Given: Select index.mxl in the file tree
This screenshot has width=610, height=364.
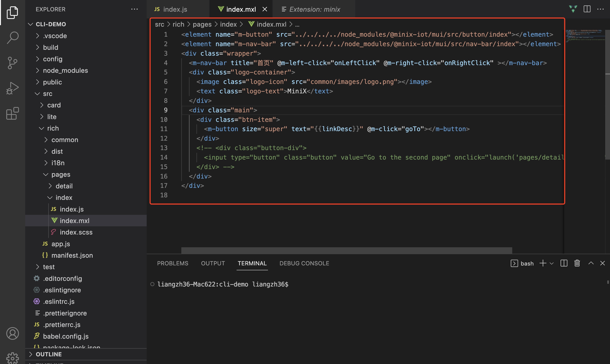Looking at the screenshot, I should 86,220.
